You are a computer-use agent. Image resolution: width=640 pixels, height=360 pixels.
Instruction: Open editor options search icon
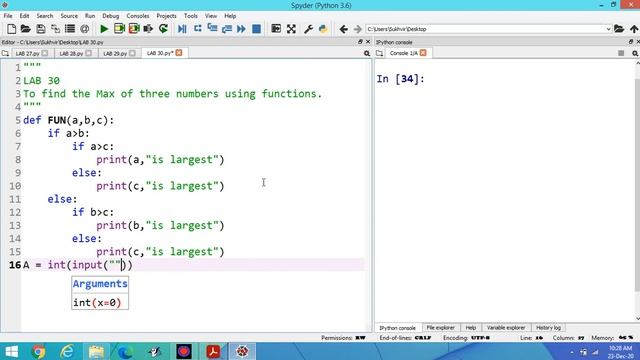pyautogui.click(x=367, y=53)
